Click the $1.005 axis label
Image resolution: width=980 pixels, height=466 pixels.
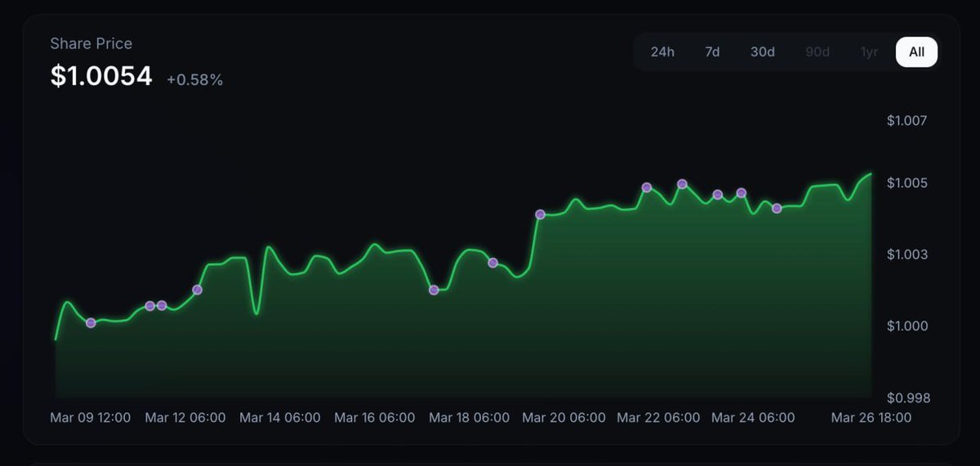tap(906, 183)
